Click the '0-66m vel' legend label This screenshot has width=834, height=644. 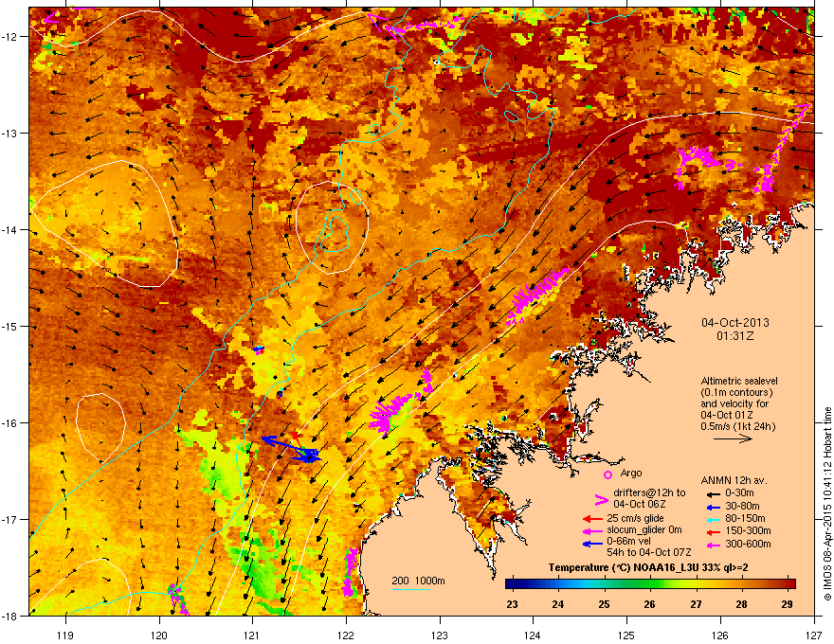click(x=628, y=541)
